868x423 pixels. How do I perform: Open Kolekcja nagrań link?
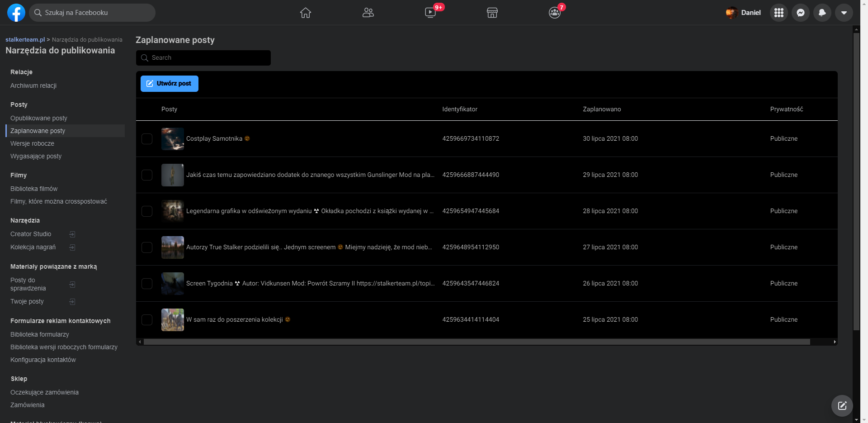coord(33,247)
